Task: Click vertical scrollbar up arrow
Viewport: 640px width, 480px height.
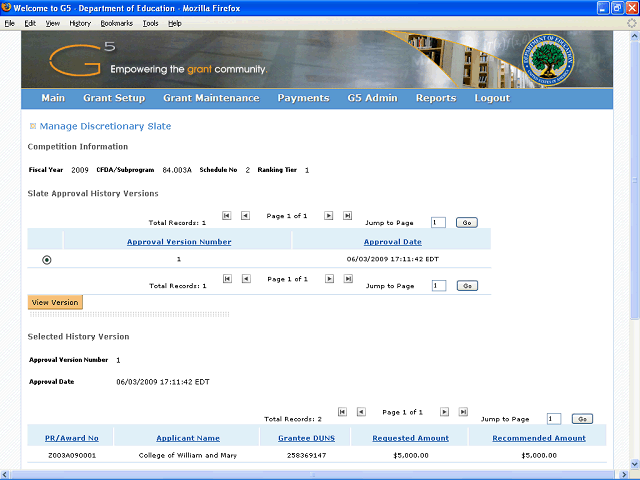Action: (x=635, y=36)
